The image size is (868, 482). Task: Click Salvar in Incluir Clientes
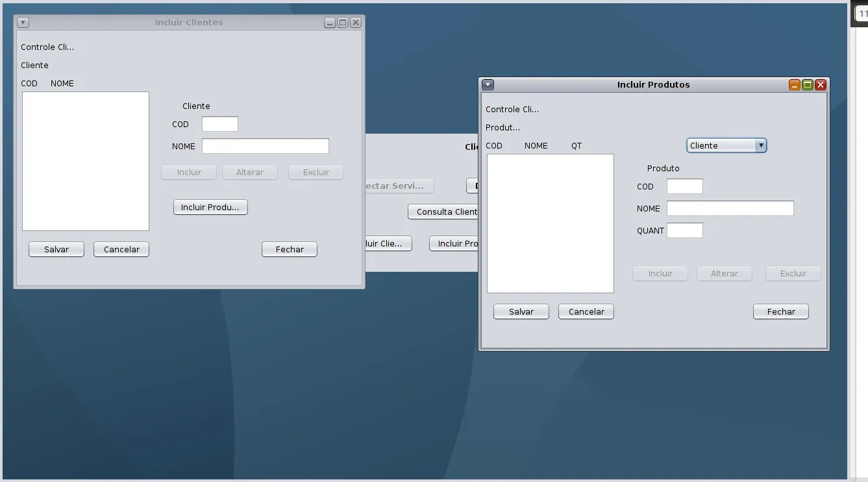(56, 249)
